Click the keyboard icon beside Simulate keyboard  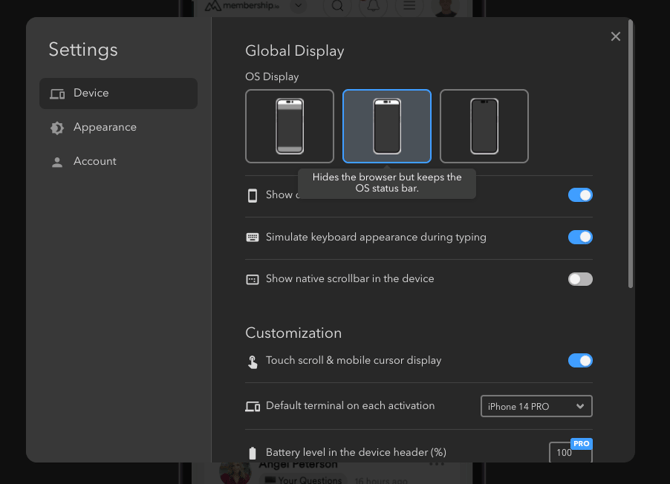coord(253,238)
